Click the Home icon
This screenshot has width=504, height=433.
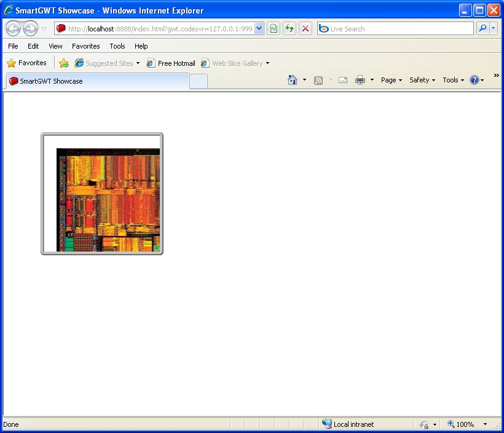coord(293,80)
